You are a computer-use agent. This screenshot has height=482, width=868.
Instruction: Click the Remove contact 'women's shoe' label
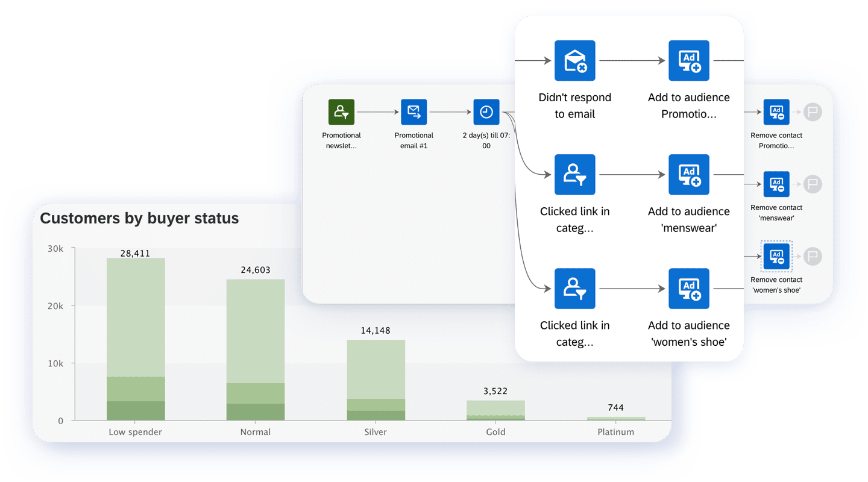(776, 285)
